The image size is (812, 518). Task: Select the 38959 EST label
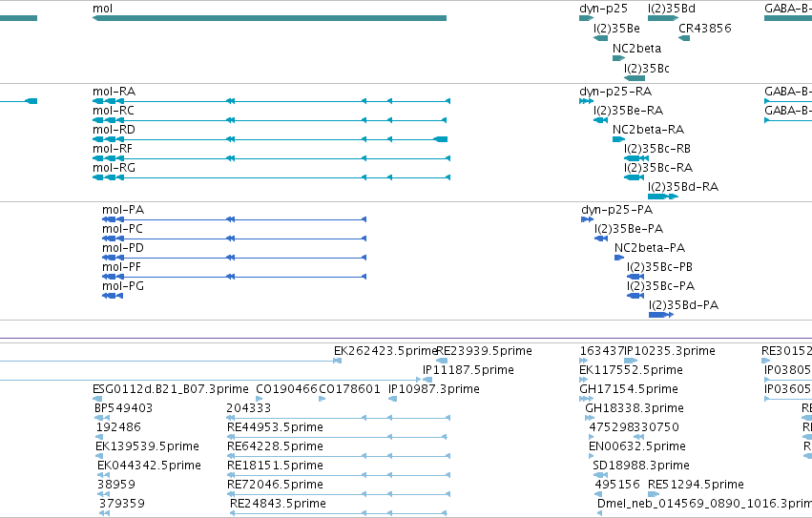(x=116, y=486)
